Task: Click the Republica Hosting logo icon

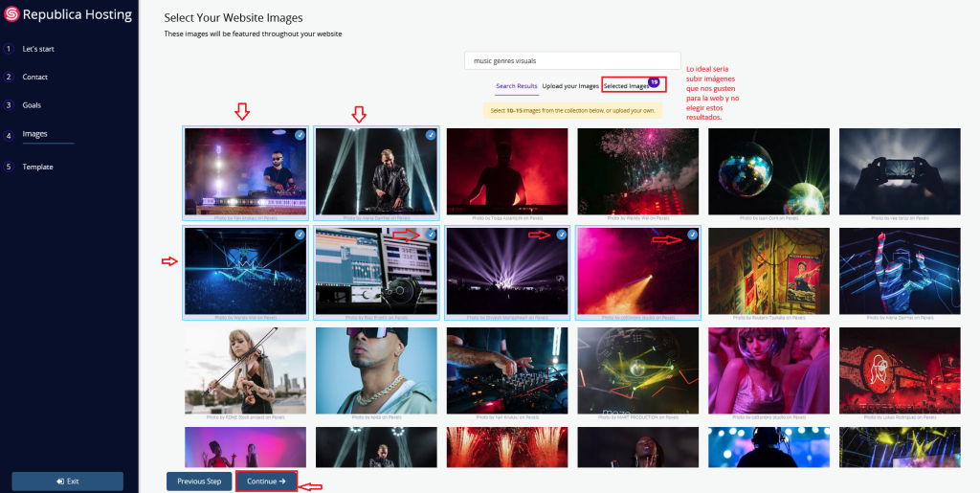Action: pos(11,15)
